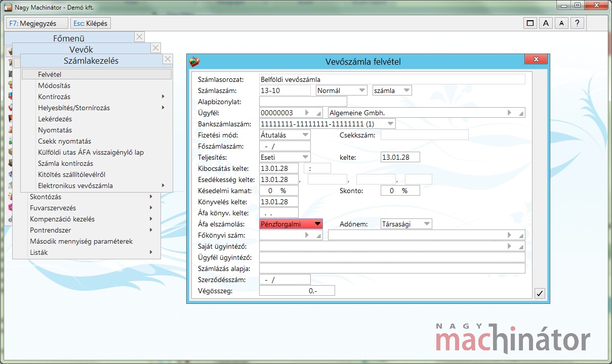
Task: Expand the Elektronikus vevőszámla submenu
Action: pyautogui.click(x=163, y=186)
